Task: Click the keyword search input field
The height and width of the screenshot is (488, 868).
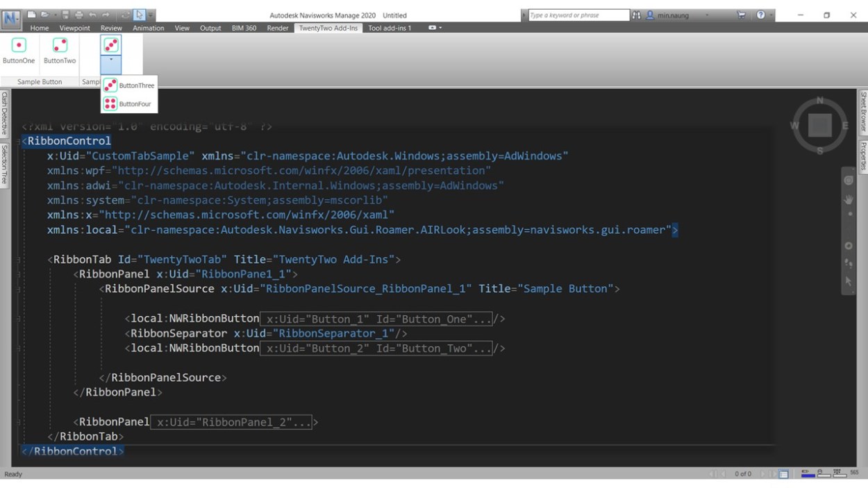Action: (578, 15)
